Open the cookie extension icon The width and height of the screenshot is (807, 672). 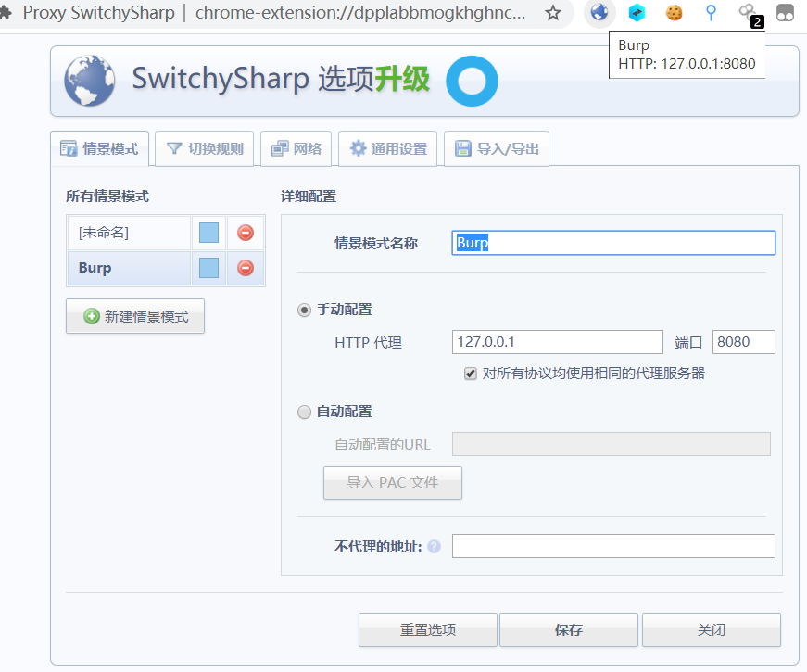click(x=674, y=12)
